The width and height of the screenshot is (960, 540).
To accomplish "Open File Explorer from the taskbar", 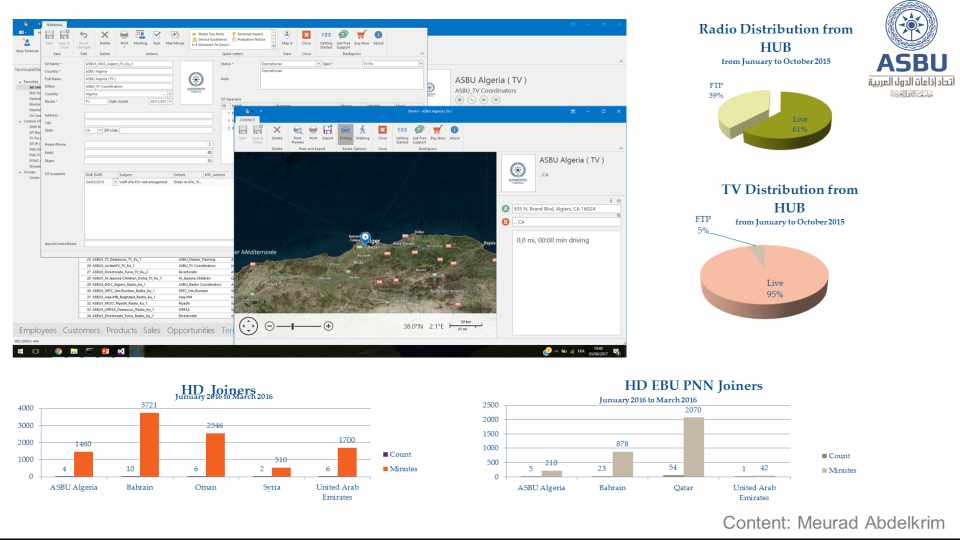I will pos(73,351).
